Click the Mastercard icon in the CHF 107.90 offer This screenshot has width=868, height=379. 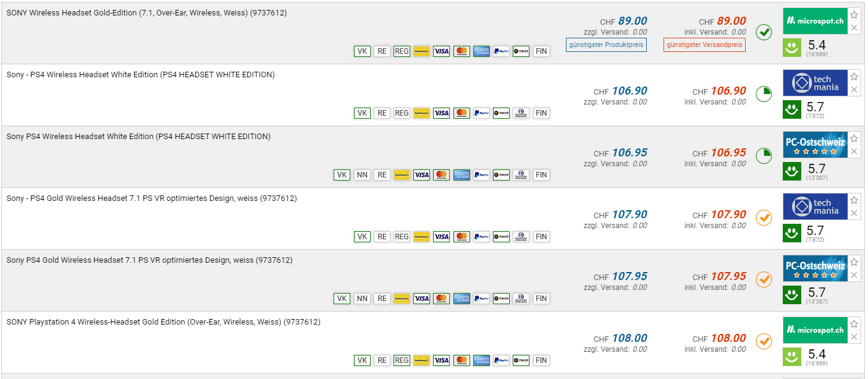(x=461, y=237)
